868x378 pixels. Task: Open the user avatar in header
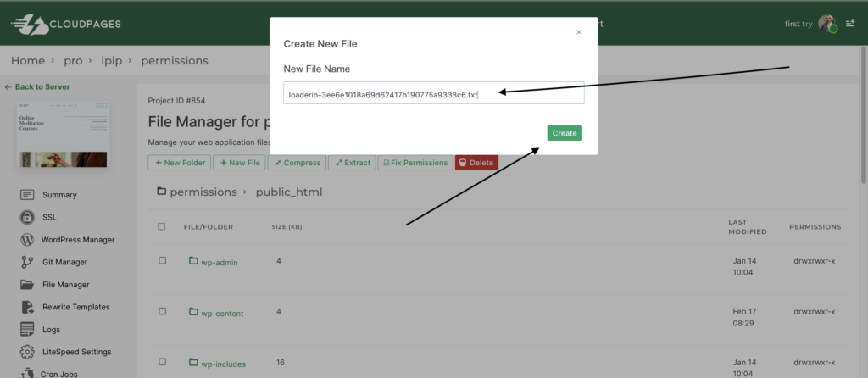click(827, 24)
